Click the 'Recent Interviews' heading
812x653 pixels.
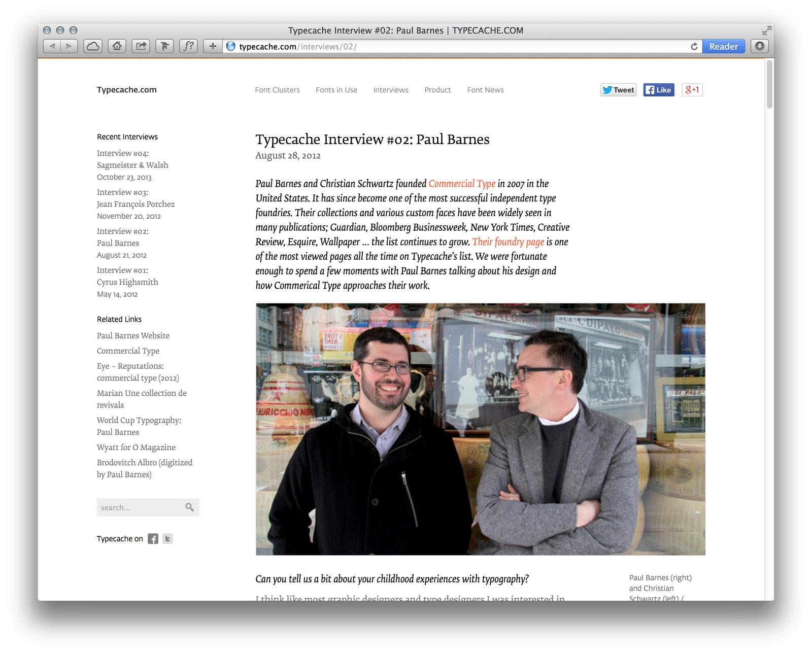coord(127,137)
